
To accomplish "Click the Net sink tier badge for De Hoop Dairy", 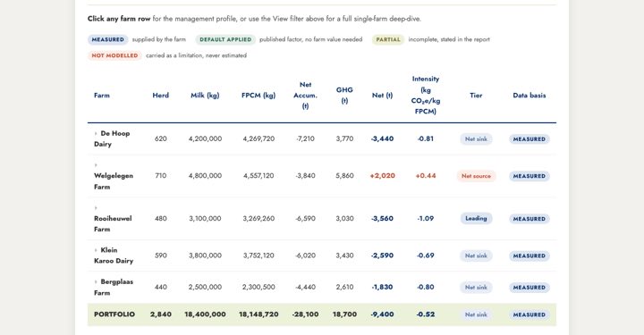I will click(476, 139).
